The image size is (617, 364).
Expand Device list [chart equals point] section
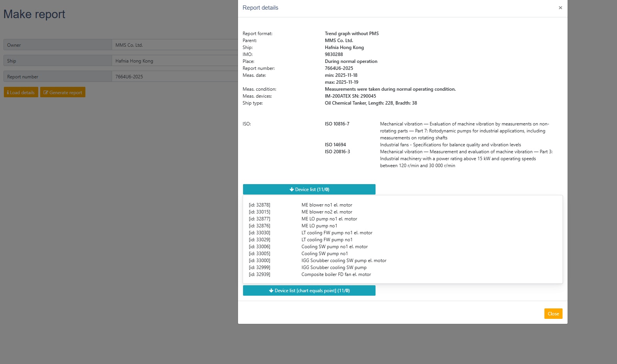(309, 291)
